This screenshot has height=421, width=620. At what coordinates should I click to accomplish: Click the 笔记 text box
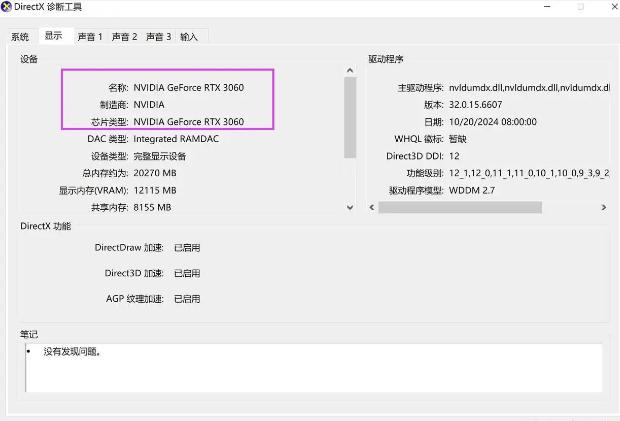314,368
